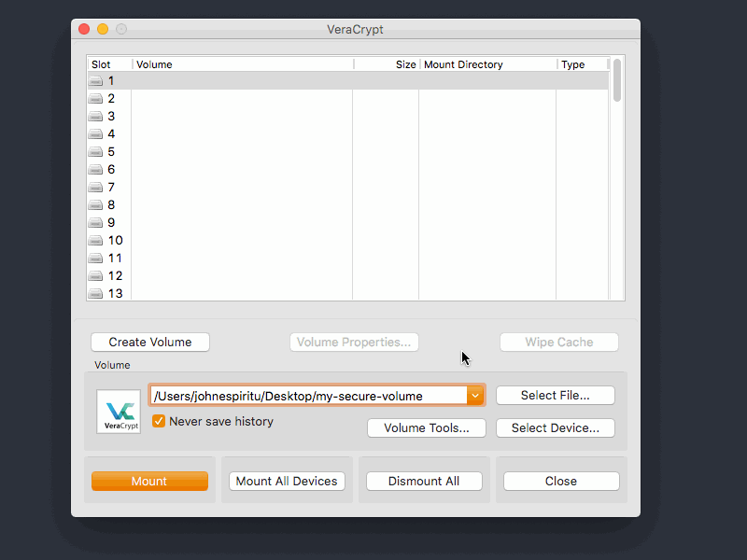Click the volume path input field

point(309,396)
